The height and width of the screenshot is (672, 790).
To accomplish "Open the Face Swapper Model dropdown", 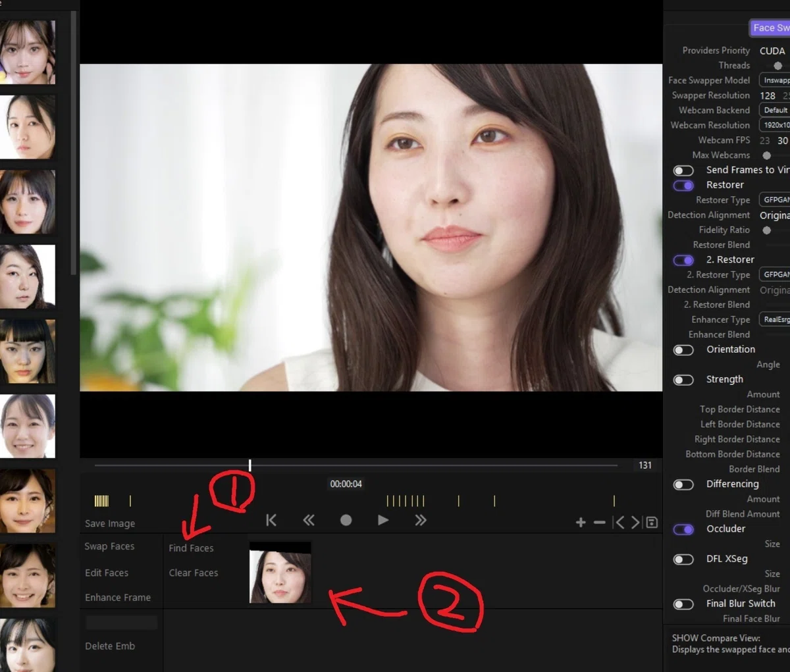I will click(x=774, y=80).
